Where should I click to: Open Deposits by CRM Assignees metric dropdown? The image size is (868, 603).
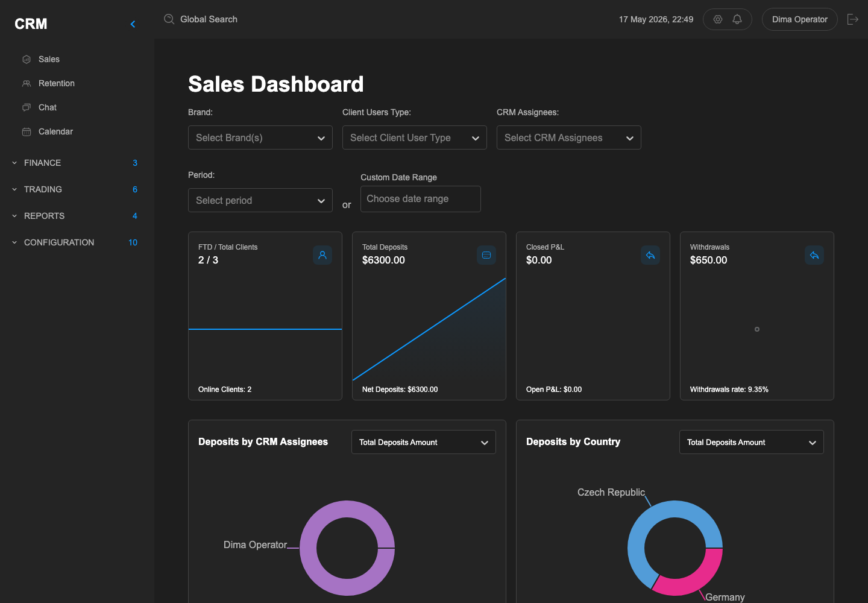pos(424,442)
